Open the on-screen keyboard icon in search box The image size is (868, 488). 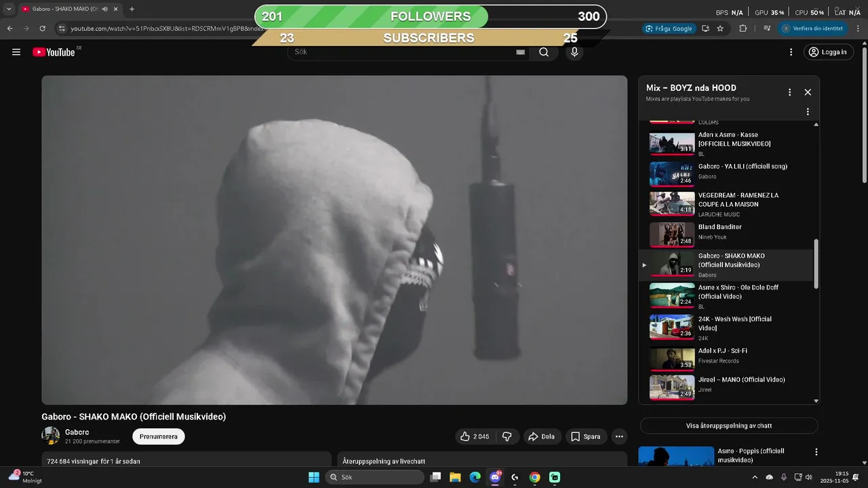[x=521, y=52]
